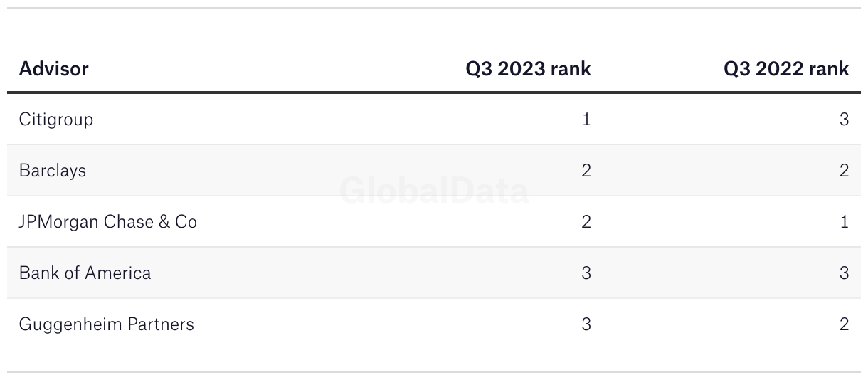Click Bank of America's Q3 2023 rank

point(586,273)
